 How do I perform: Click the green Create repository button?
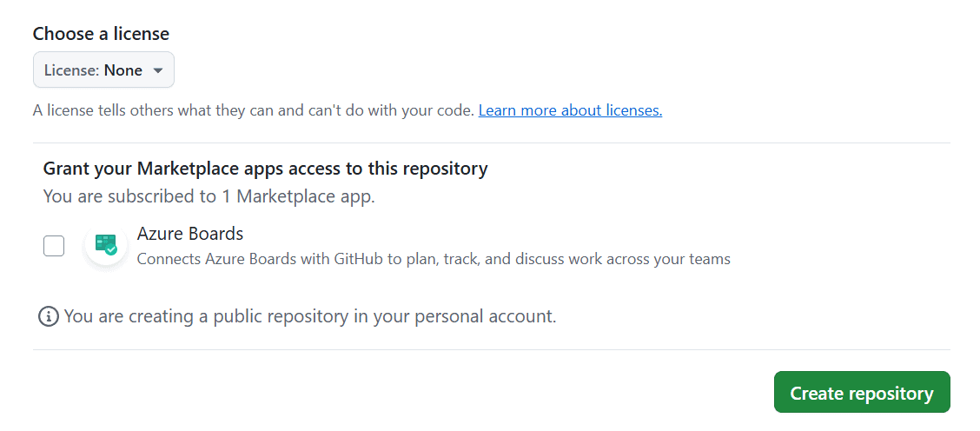(x=862, y=392)
